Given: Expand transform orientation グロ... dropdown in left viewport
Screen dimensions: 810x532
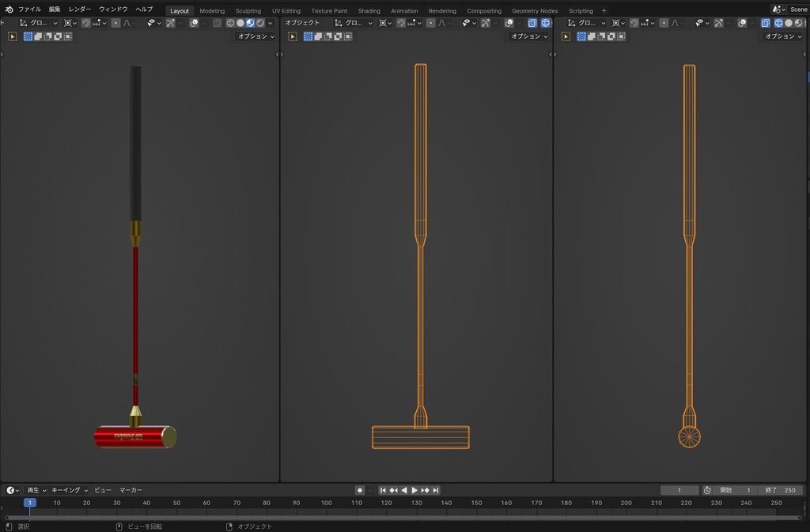Looking at the screenshot, I should [x=40, y=23].
